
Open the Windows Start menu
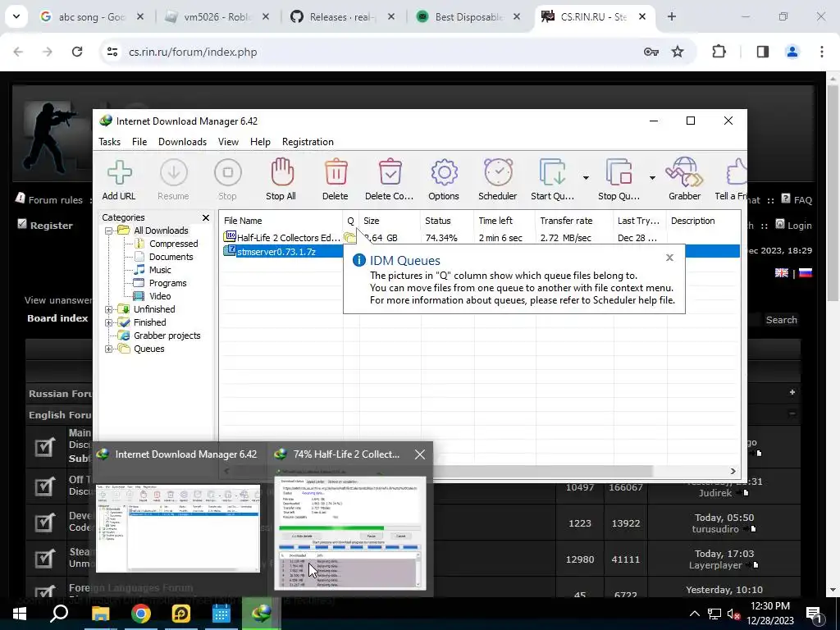coord(20,614)
